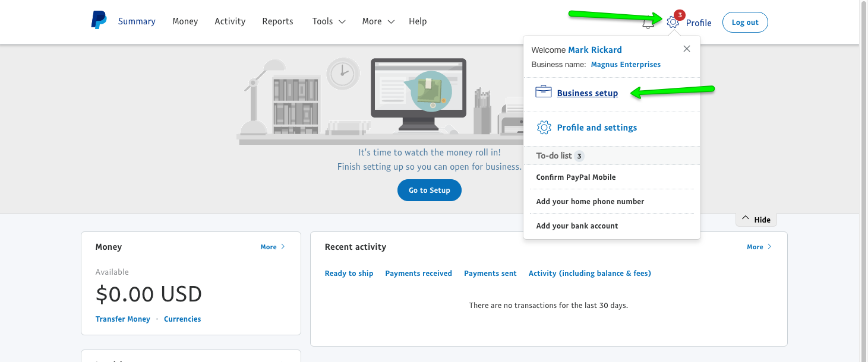Click the settings gear beside Profile
The image size is (868, 362).
673,21
